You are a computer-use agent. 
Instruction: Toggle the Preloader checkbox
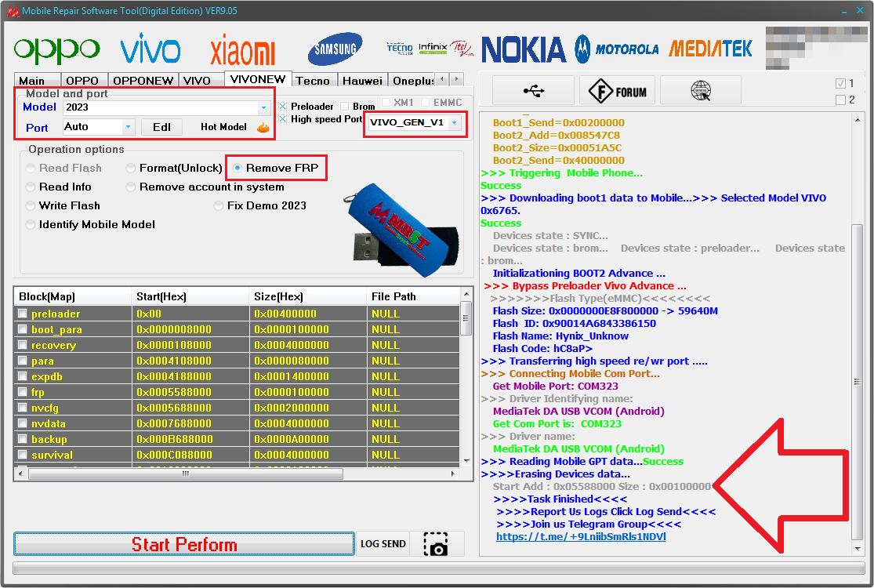tap(283, 107)
